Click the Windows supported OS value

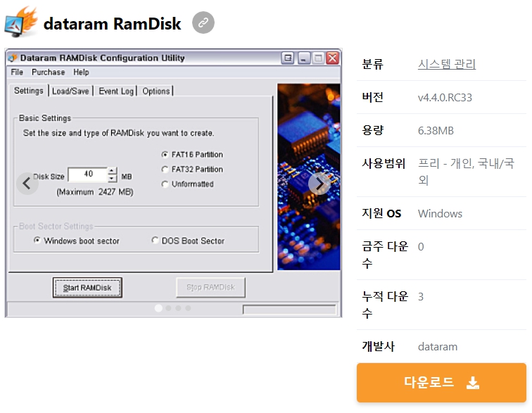tap(440, 213)
